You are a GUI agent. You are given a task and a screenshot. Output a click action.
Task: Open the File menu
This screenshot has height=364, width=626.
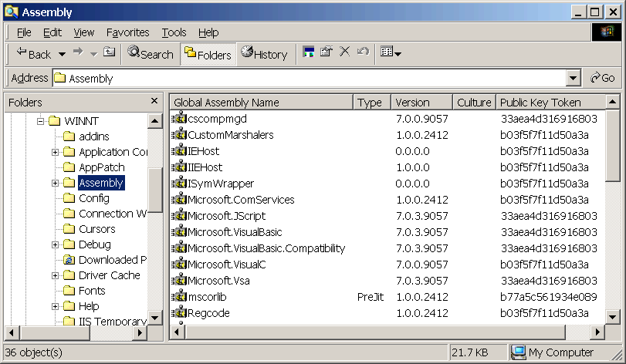[x=24, y=32]
